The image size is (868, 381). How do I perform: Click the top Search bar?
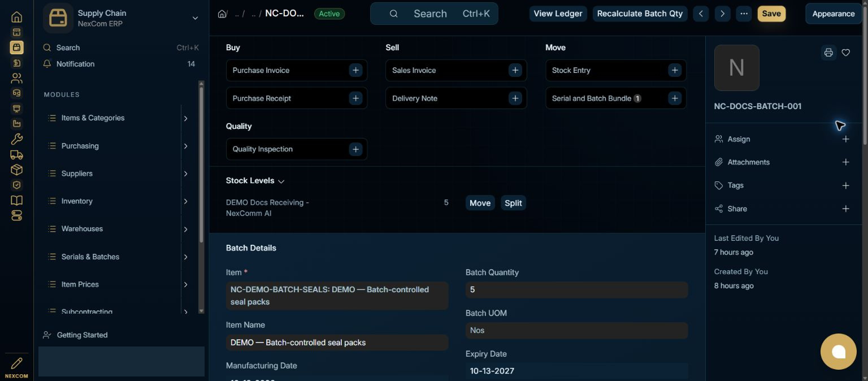434,14
